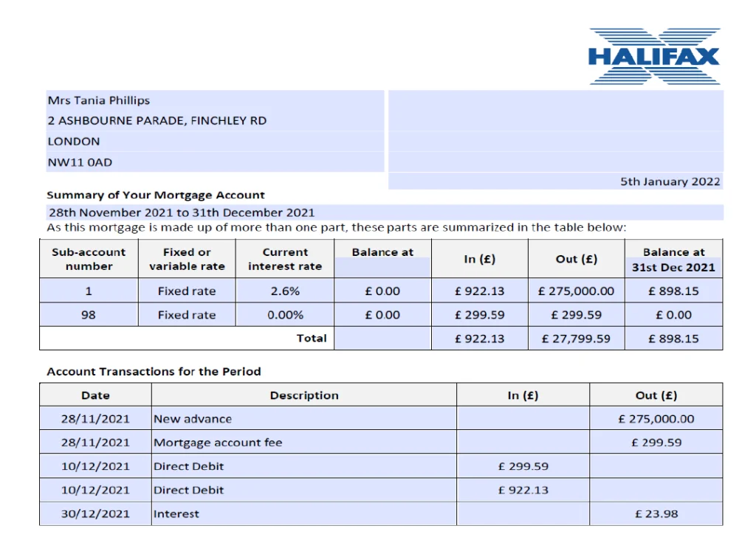Image resolution: width=756 pixels, height=537 pixels.
Task: Click the Mortgage account fee description
Action: (218, 443)
